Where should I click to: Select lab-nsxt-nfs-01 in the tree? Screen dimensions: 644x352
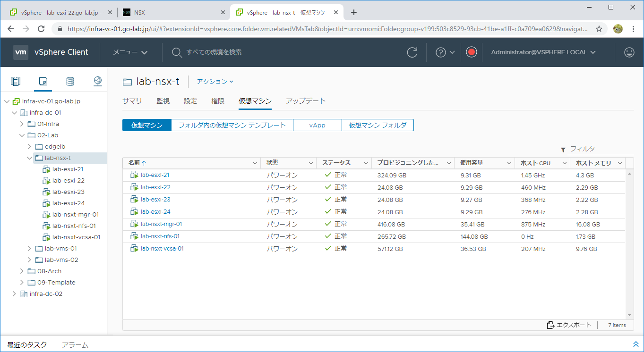[74, 226]
